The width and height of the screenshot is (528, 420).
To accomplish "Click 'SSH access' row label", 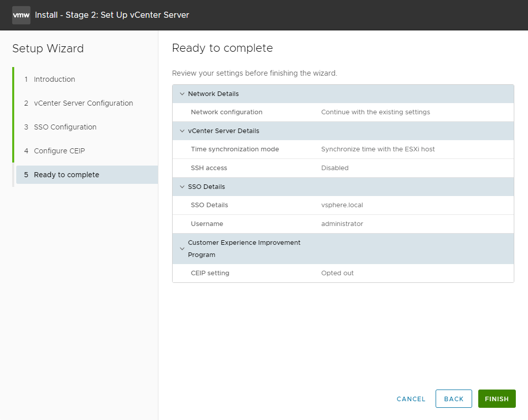I will point(209,168).
